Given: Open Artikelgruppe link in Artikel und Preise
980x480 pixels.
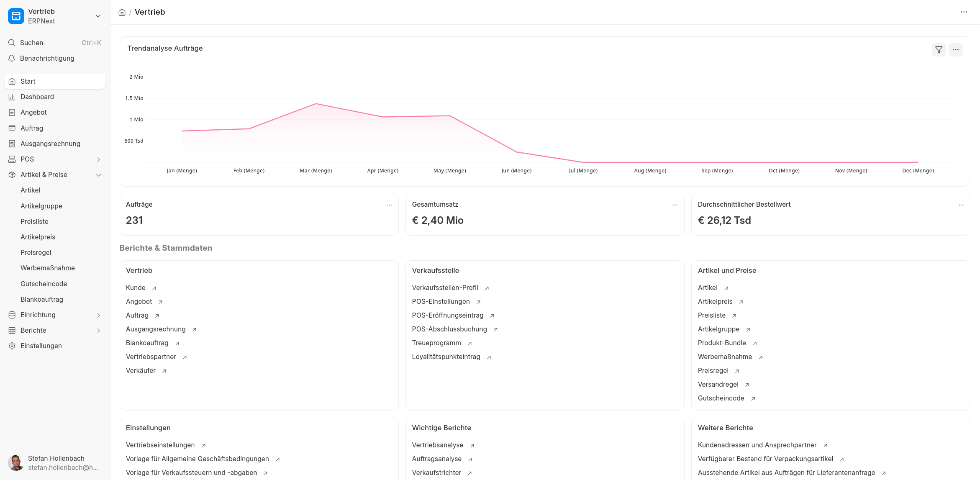Looking at the screenshot, I should (x=718, y=329).
